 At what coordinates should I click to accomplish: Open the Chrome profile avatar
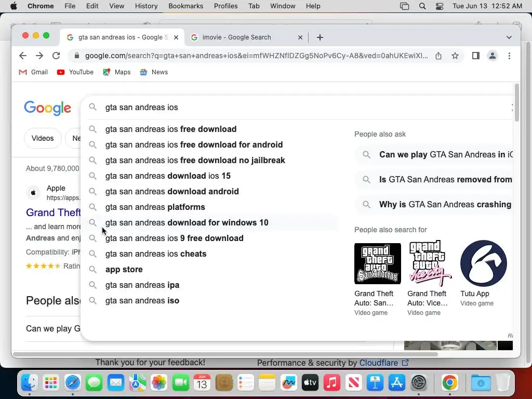[493, 56]
